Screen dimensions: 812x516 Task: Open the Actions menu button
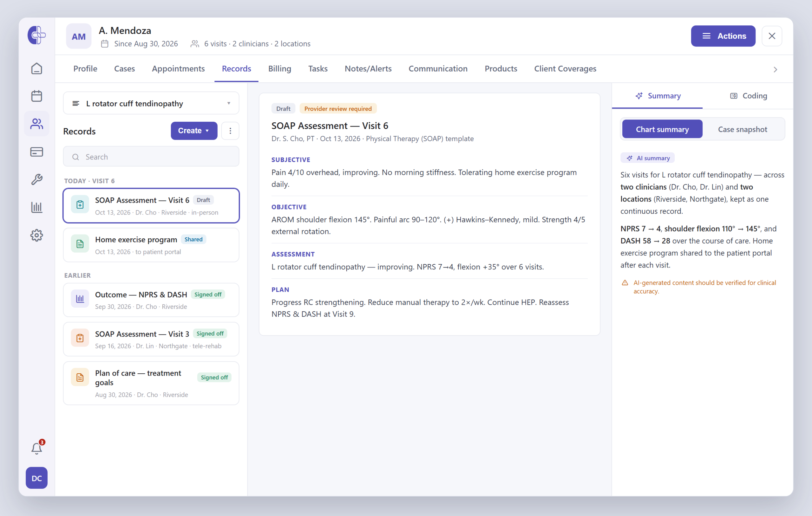(723, 36)
